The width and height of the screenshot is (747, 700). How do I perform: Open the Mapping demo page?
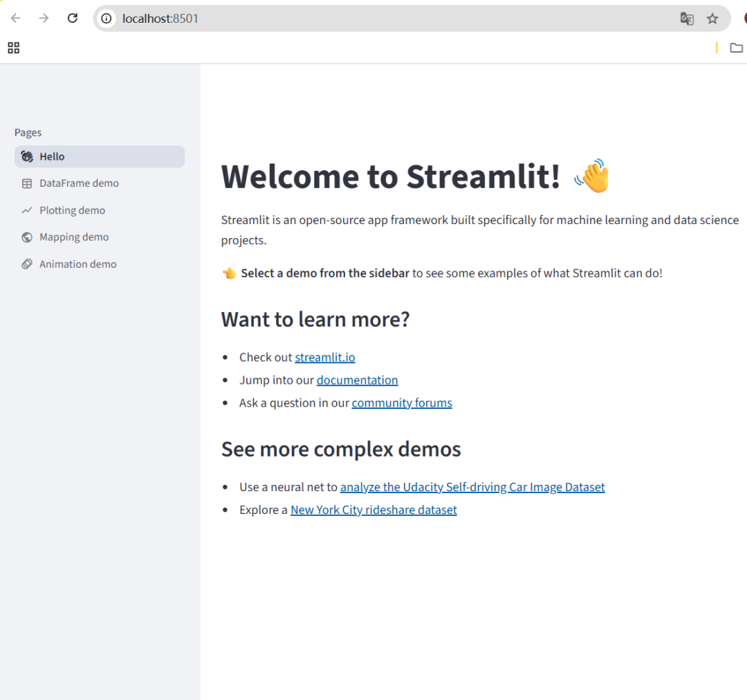click(74, 237)
